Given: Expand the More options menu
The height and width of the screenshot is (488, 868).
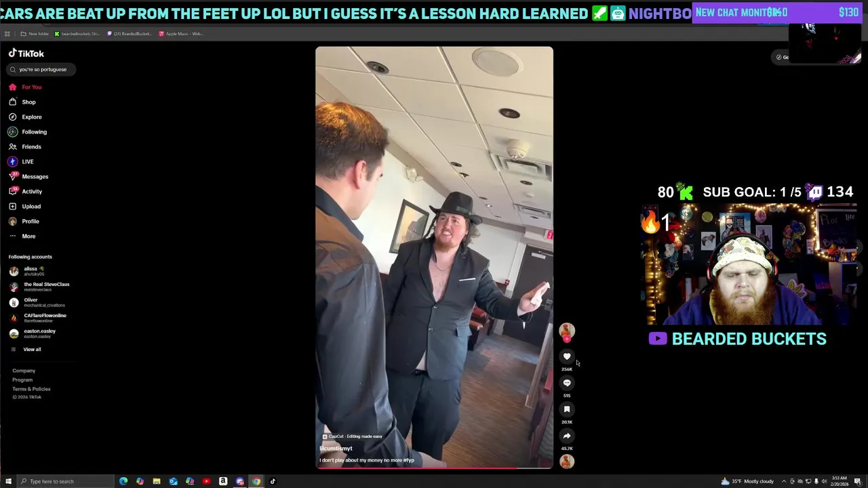Looking at the screenshot, I should pyautogui.click(x=22, y=236).
